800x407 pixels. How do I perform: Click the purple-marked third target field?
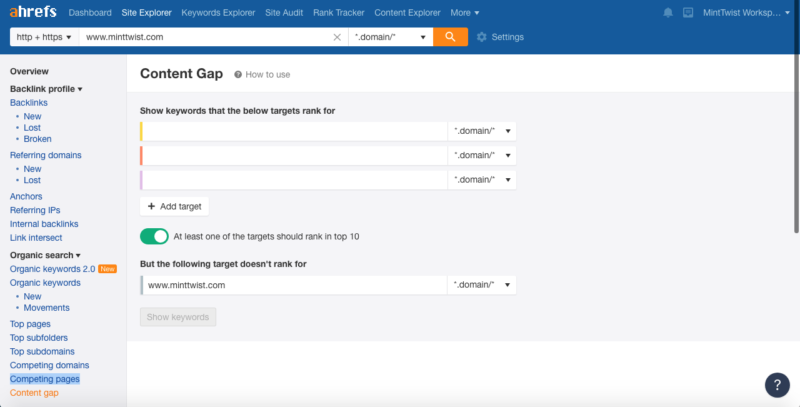[294, 180]
